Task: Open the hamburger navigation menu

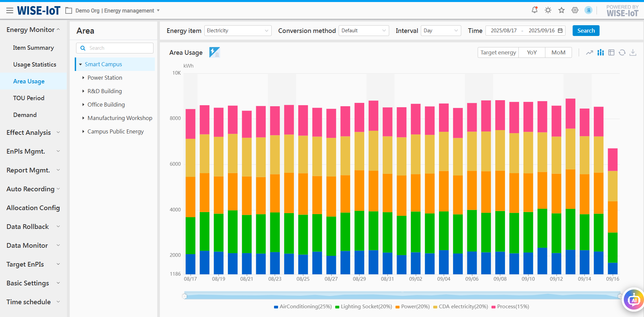Action: (x=10, y=11)
